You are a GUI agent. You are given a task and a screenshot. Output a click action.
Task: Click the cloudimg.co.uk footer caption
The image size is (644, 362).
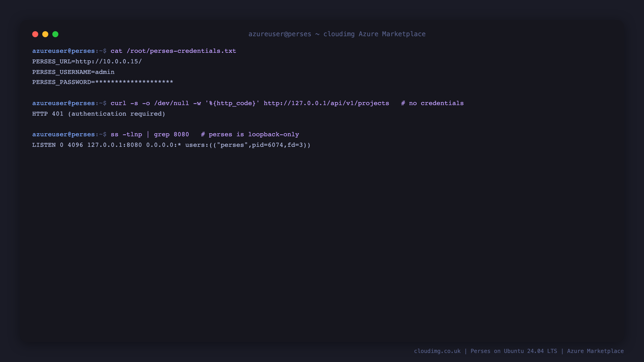[519, 351]
